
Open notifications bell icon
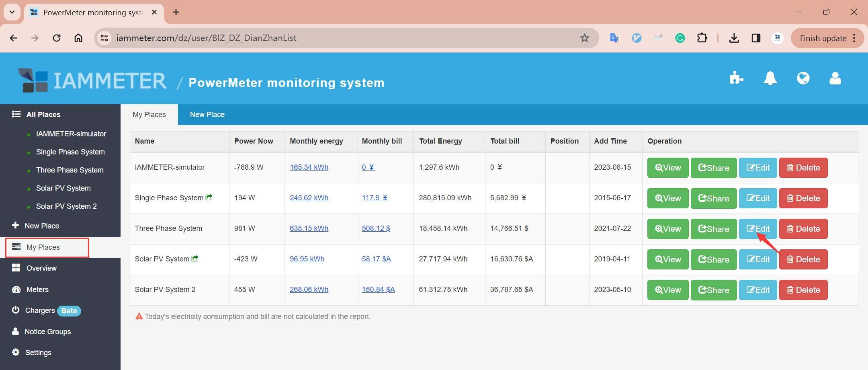click(x=770, y=78)
